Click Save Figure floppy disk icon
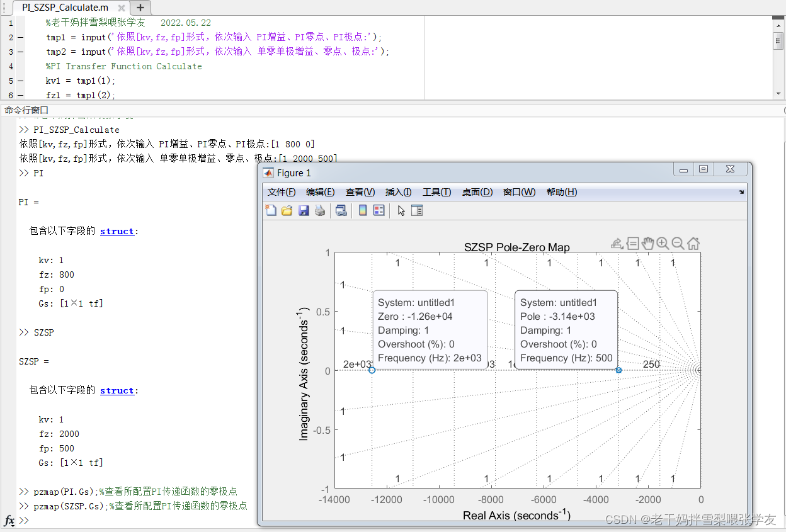The width and height of the screenshot is (786, 532). 304,211
